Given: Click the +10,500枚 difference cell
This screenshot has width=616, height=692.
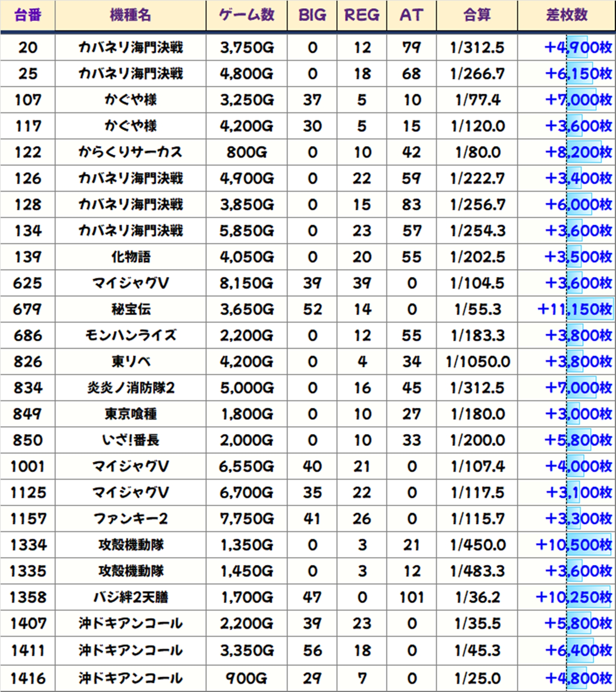Looking at the screenshot, I should [574, 545].
